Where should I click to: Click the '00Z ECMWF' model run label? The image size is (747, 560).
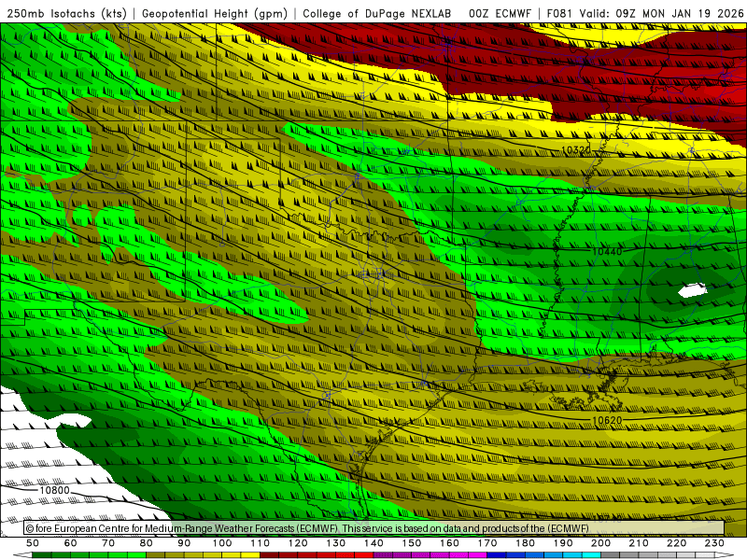pos(500,13)
